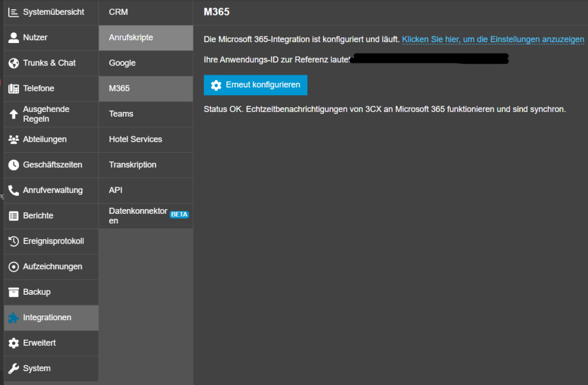Click the M365 page heading
The height and width of the screenshot is (385, 588).
point(216,12)
